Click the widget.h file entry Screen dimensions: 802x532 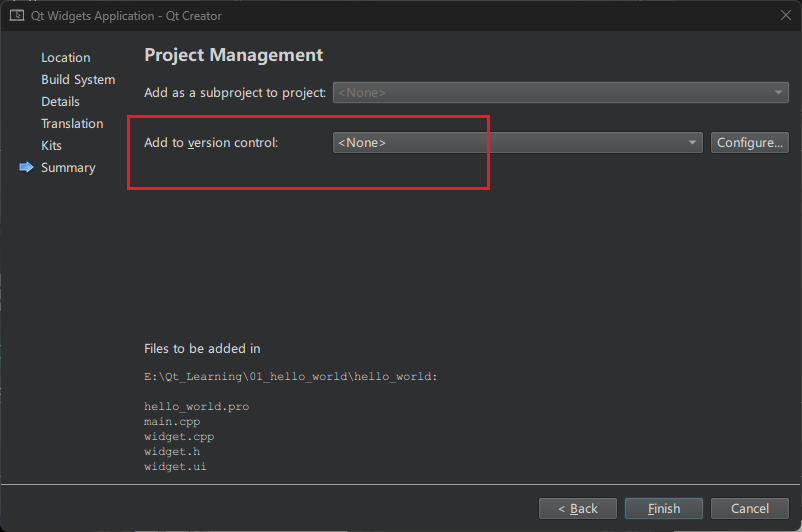[172, 452]
